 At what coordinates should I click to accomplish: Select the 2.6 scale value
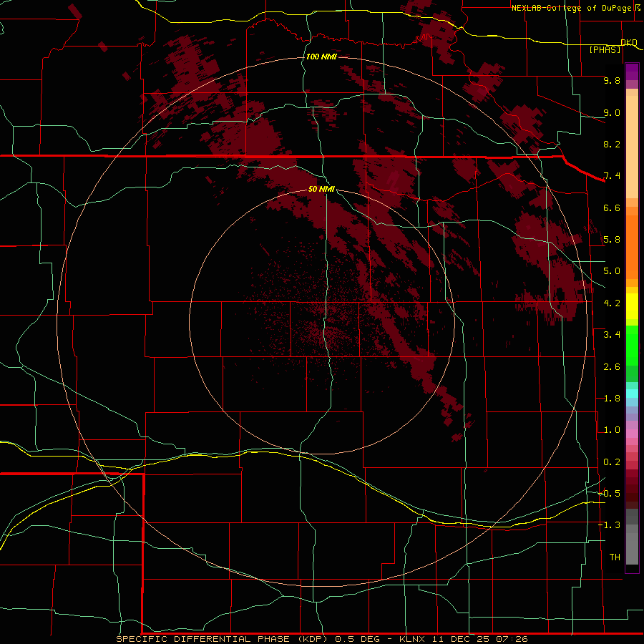(x=612, y=367)
